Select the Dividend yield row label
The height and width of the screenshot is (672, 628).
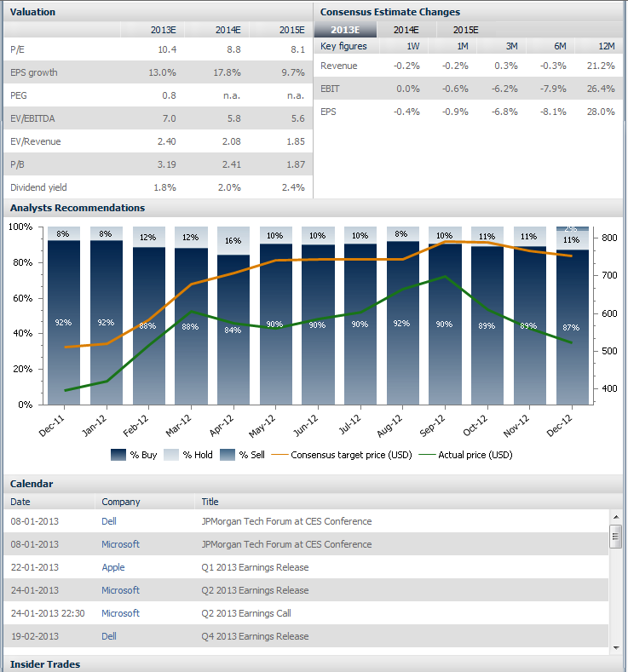[38, 187]
